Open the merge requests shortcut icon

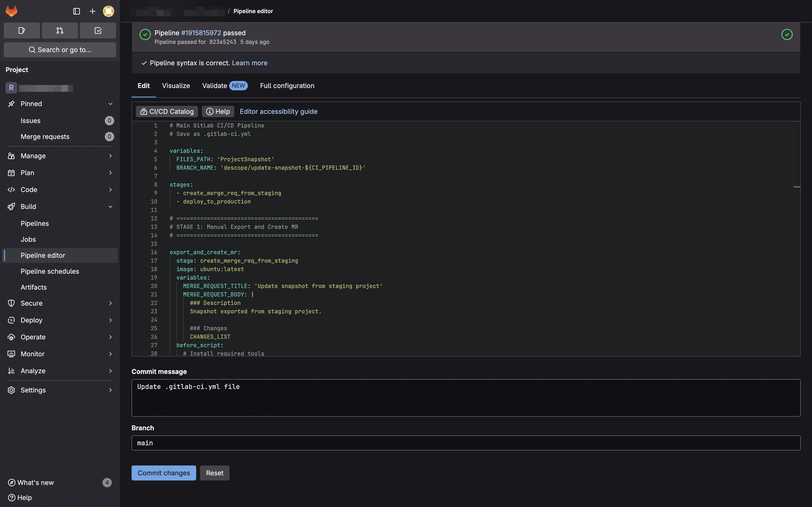tap(60, 30)
